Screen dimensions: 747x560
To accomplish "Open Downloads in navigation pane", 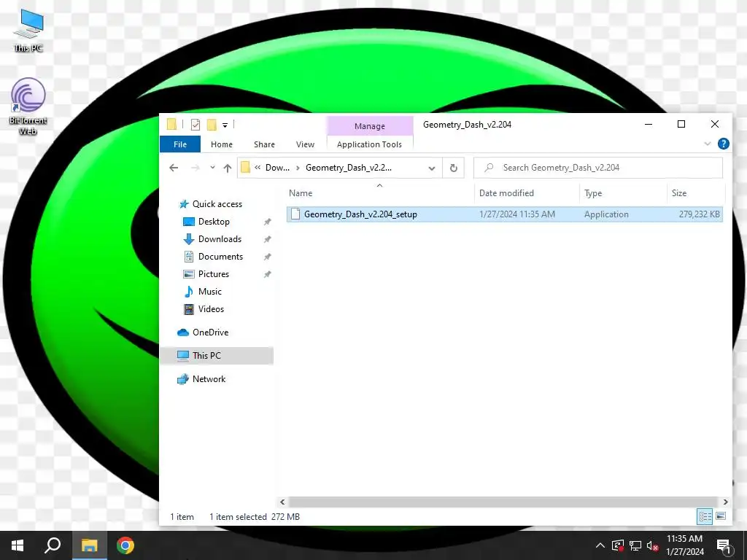I will click(x=220, y=239).
